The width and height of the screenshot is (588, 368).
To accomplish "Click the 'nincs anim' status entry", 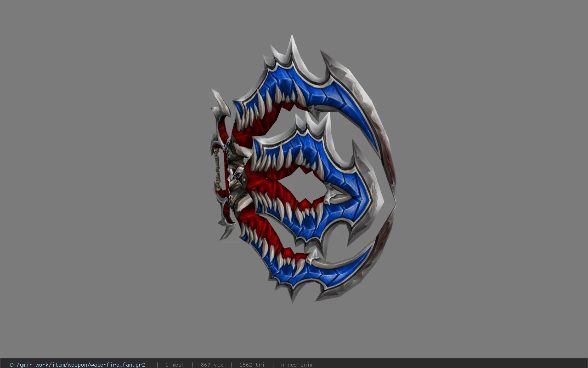I will tap(297, 365).
